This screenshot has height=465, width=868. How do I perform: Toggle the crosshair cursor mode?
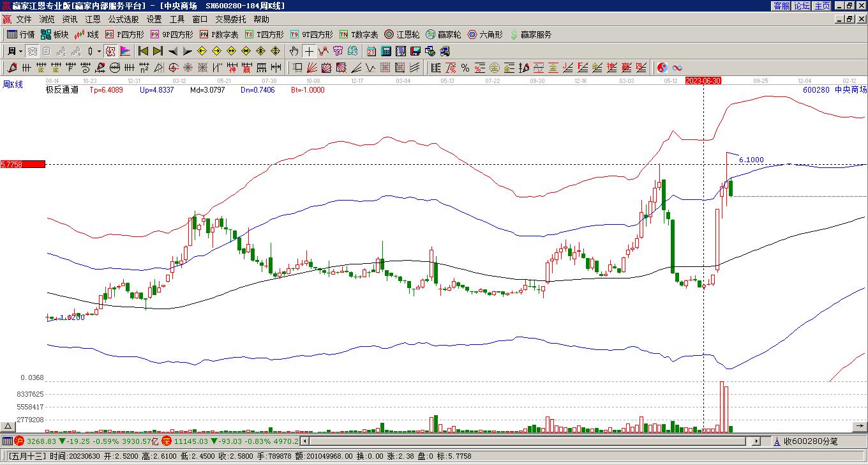(309, 51)
